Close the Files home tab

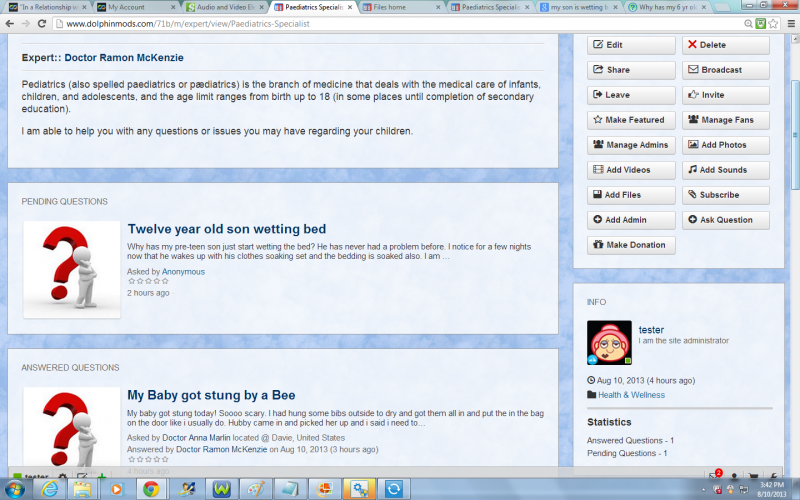(438, 7)
